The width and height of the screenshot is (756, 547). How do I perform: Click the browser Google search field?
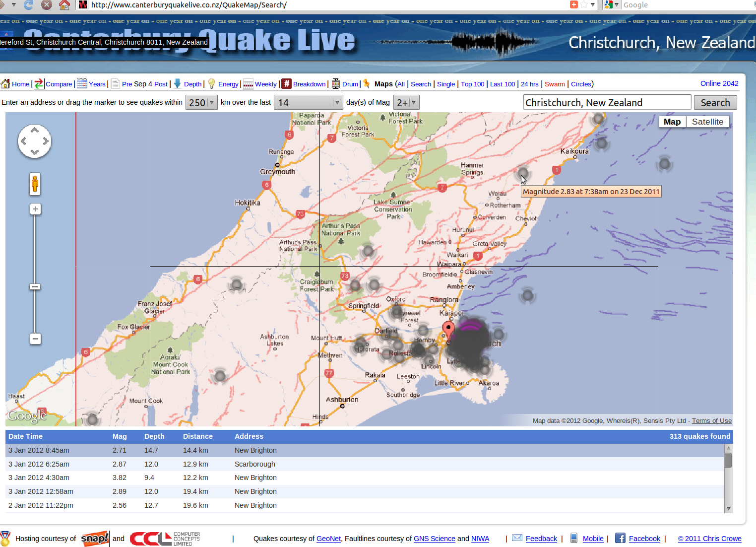point(687,5)
